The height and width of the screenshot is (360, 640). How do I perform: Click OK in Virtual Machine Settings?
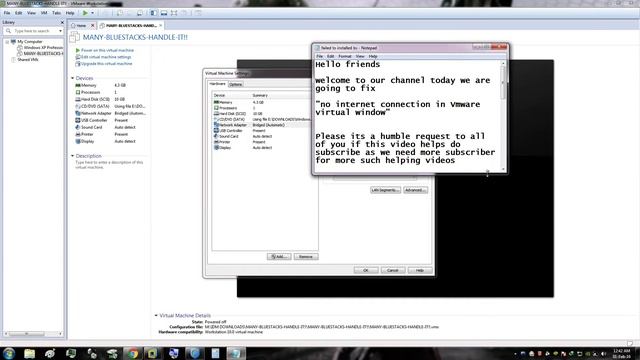tap(366, 270)
